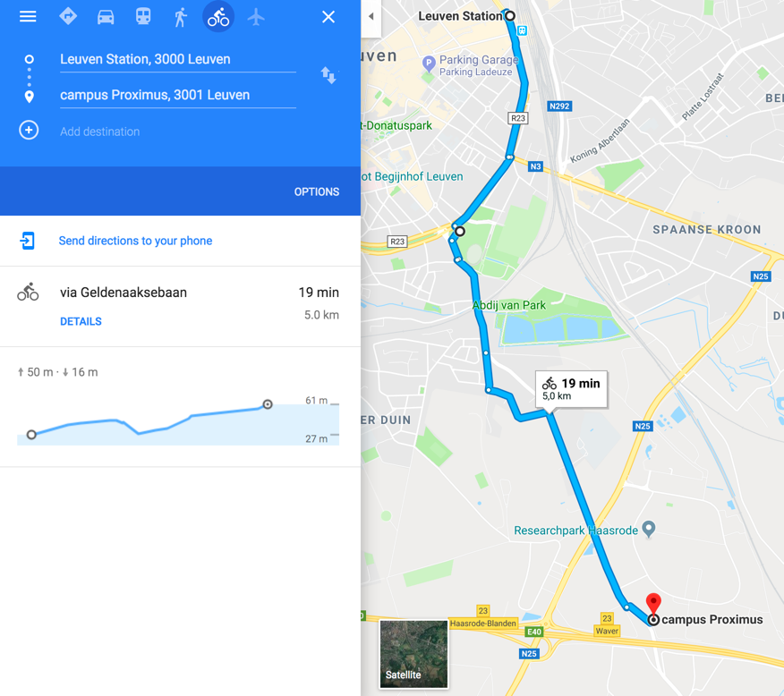Open Researchpark Haasrode map marker

[649, 529]
